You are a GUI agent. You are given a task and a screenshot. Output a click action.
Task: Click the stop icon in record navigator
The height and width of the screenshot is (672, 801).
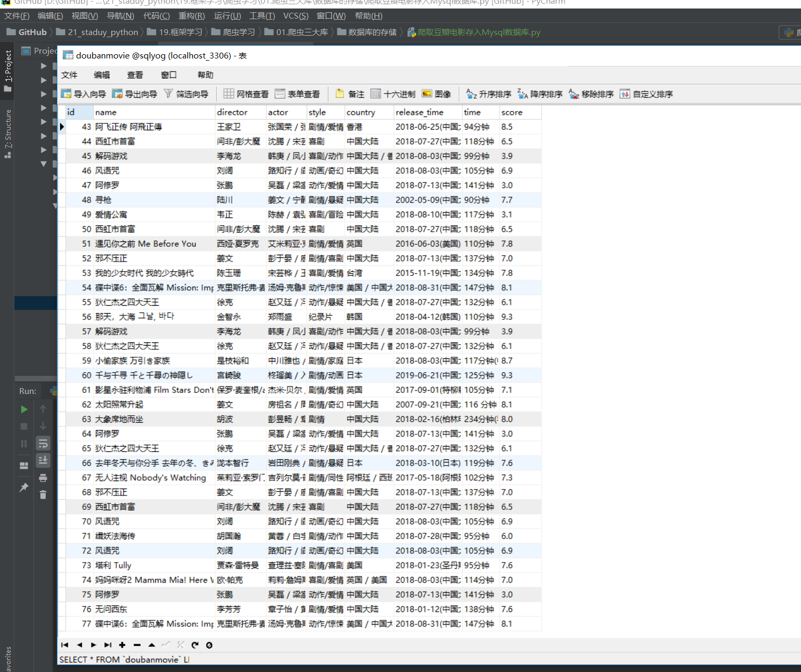pyautogui.click(x=209, y=645)
